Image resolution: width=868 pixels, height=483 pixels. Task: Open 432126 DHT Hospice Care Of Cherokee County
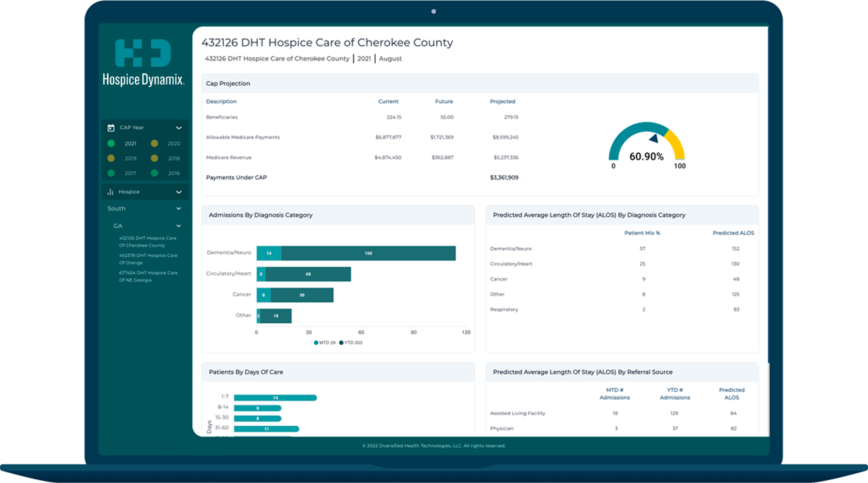pyautogui.click(x=148, y=242)
